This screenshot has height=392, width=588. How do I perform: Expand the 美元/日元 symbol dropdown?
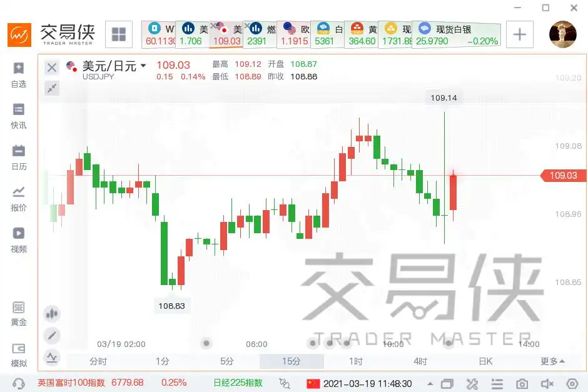click(x=143, y=66)
